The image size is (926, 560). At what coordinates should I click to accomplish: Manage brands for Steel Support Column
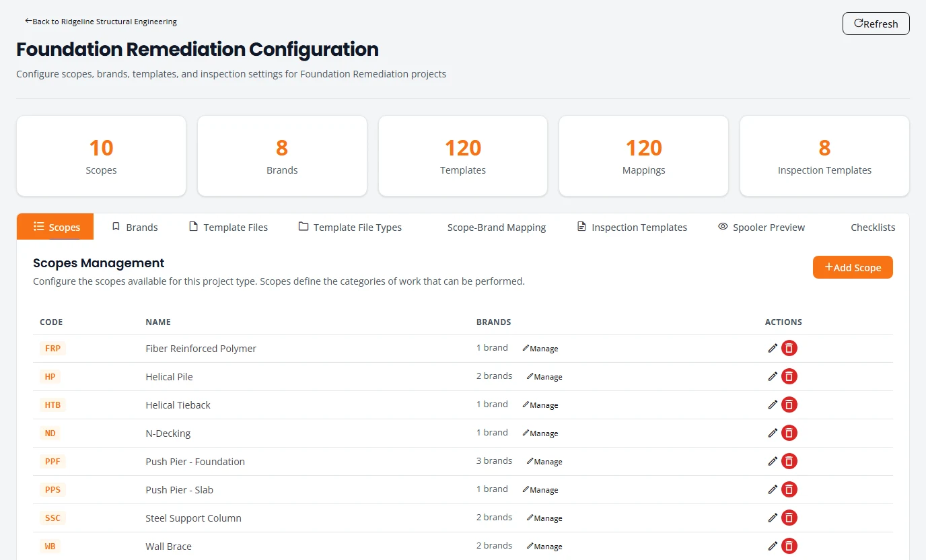(x=544, y=518)
